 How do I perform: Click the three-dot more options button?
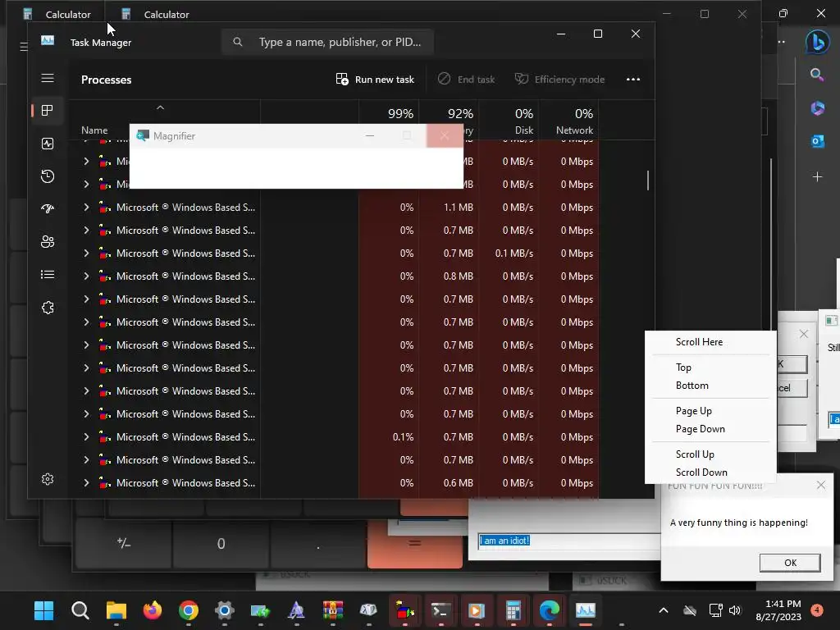point(633,80)
